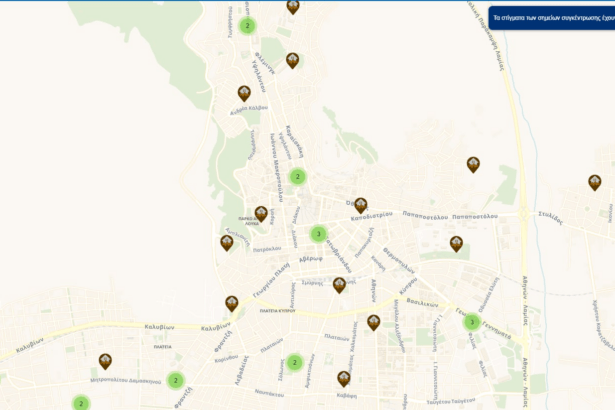Select the pin below Παπαποστόλου street
Viewport: 615px width, 410px height.
point(456,243)
